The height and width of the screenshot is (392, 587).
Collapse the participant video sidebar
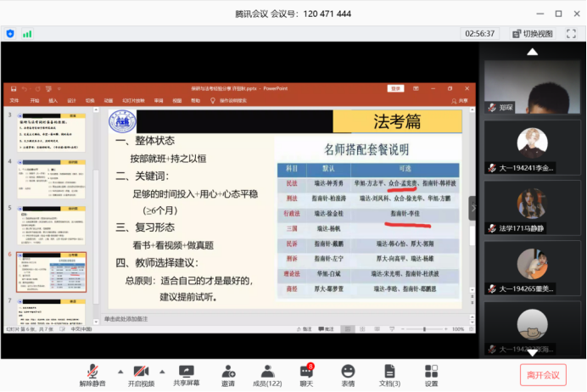(473, 209)
